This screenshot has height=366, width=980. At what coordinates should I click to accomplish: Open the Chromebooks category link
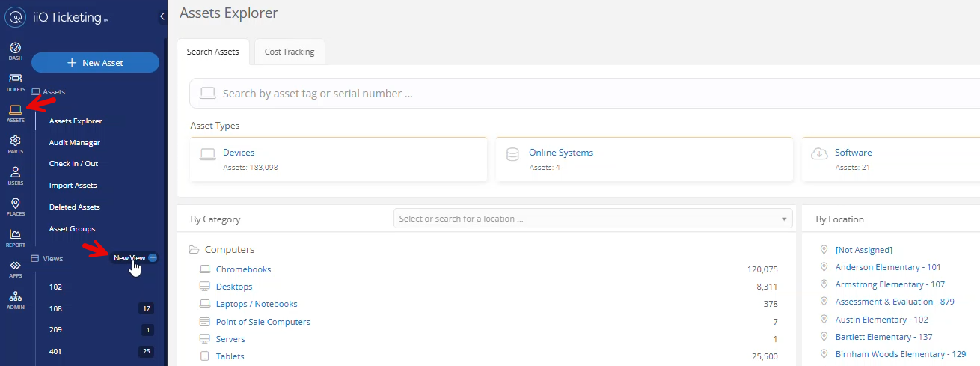pyautogui.click(x=243, y=269)
